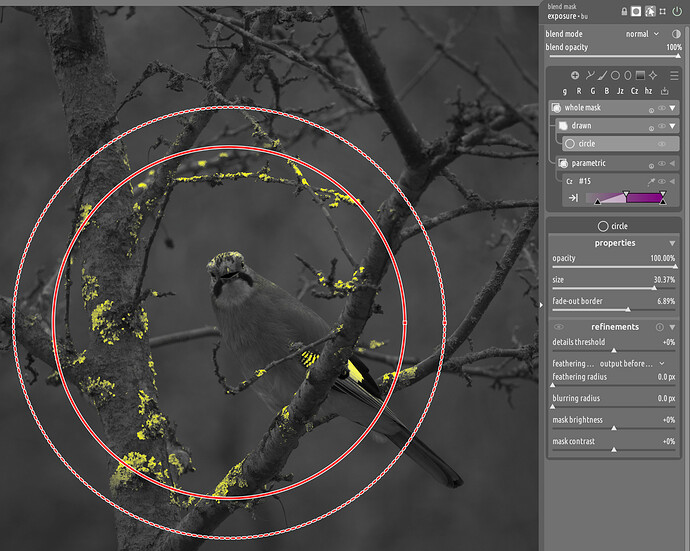Switch to the g channel tab
This screenshot has height=551, width=690.
(x=565, y=91)
